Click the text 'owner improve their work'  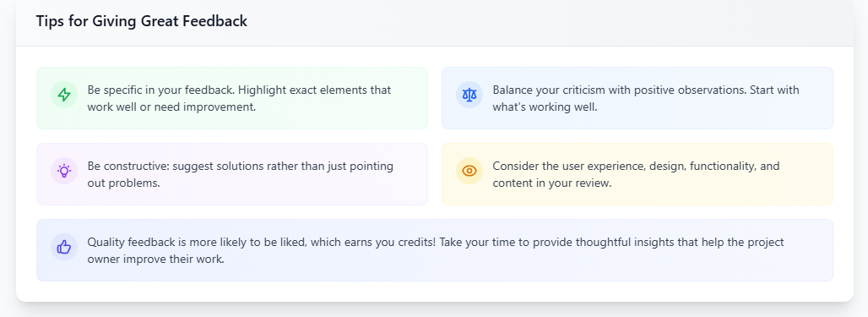155,259
